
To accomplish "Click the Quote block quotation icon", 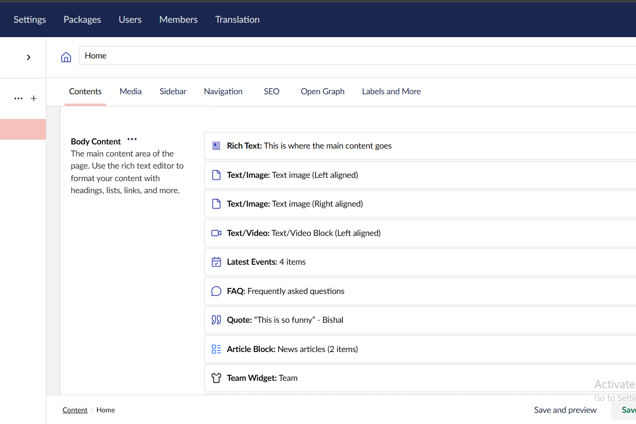I will pos(216,320).
